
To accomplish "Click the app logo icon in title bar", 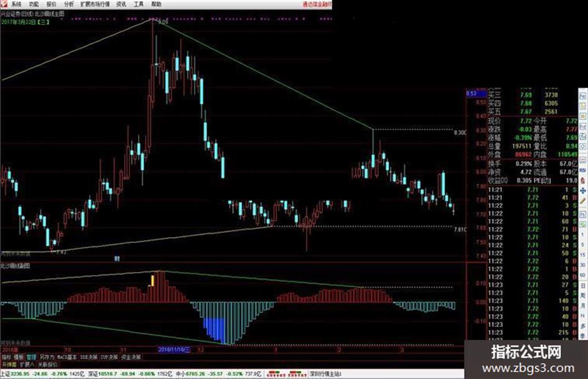I will [4, 4].
